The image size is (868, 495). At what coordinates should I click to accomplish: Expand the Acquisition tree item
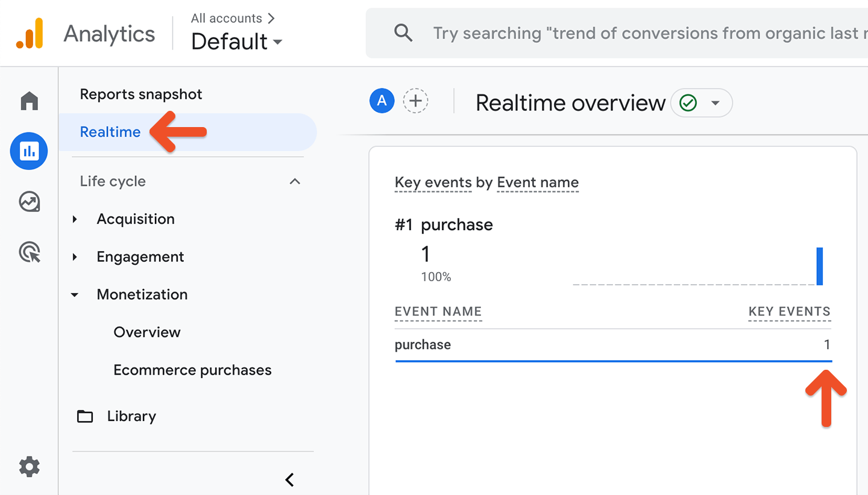pyautogui.click(x=75, y=219)
